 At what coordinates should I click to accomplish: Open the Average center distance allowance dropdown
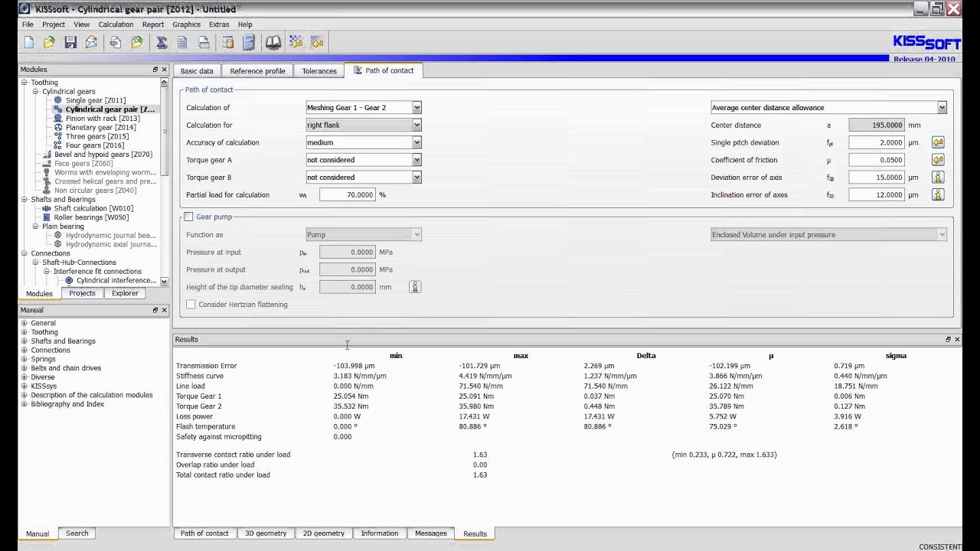coord(942,108)
